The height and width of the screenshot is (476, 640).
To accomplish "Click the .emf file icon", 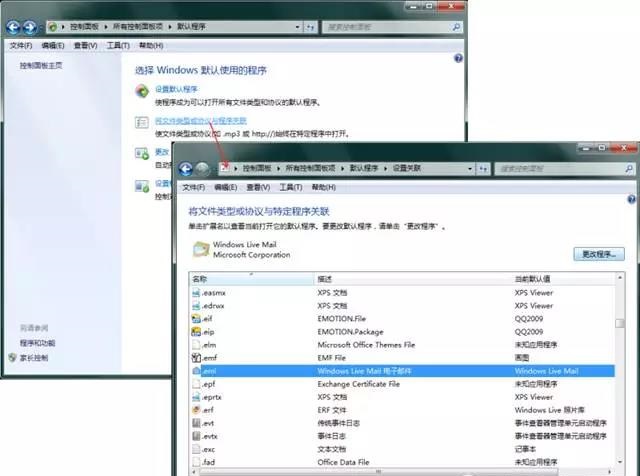I will click(x=196, y=358).
